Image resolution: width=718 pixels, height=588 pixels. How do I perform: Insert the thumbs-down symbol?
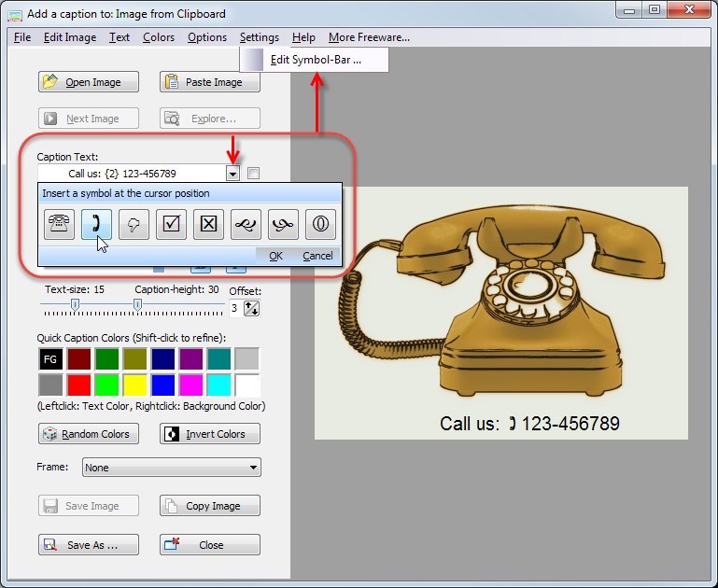[x=134, y=224]
